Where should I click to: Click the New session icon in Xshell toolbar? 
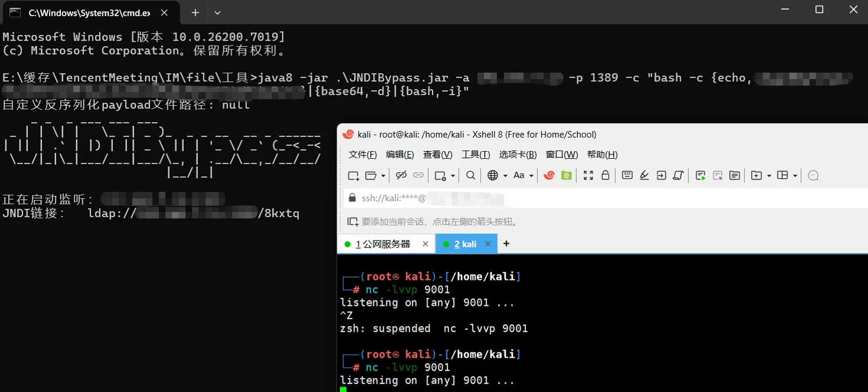click(x=353, y=175)
